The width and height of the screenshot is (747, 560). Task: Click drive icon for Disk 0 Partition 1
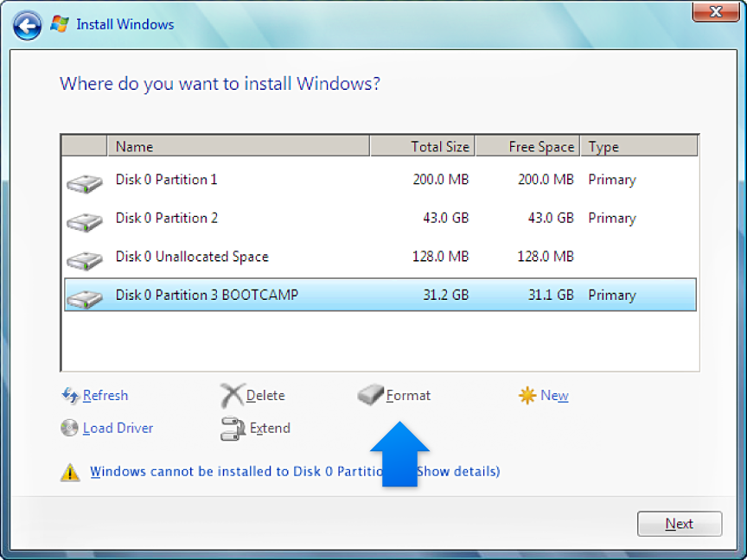tap(85, 183)
